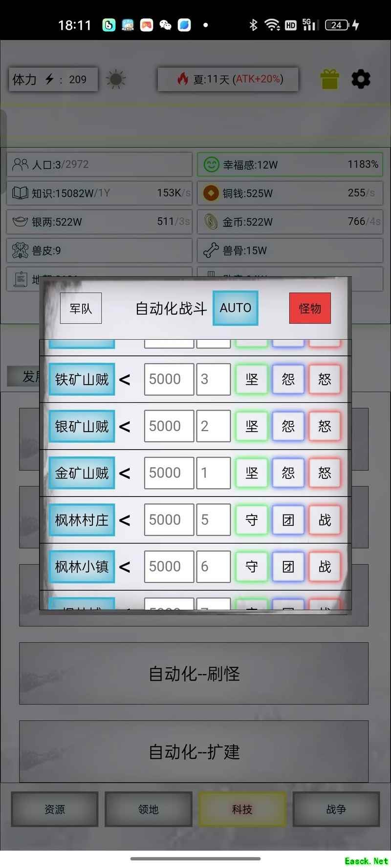This screenshot has height=868, width=391.
Task: Switch to the 军队 tab
Action: tap(81, 308)
